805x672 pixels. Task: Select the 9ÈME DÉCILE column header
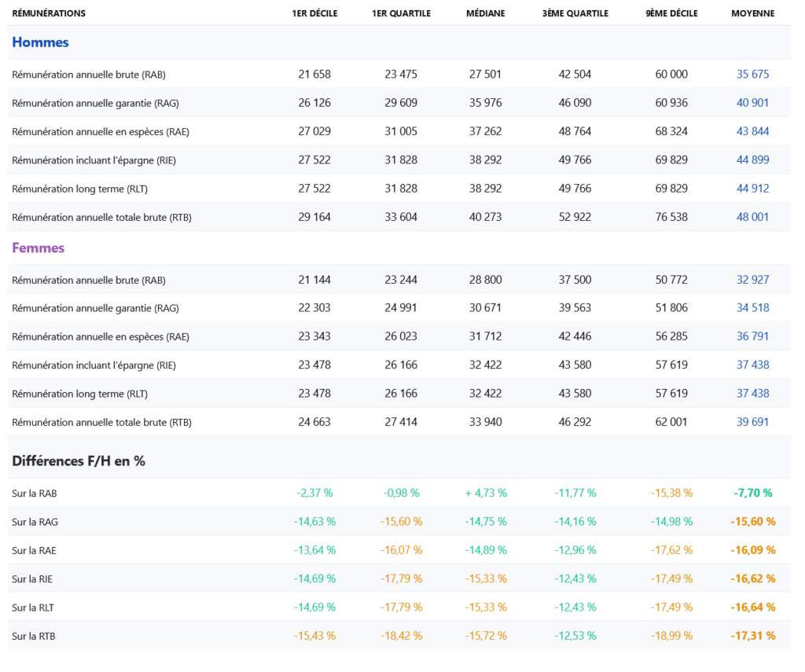tap(671, 13)
